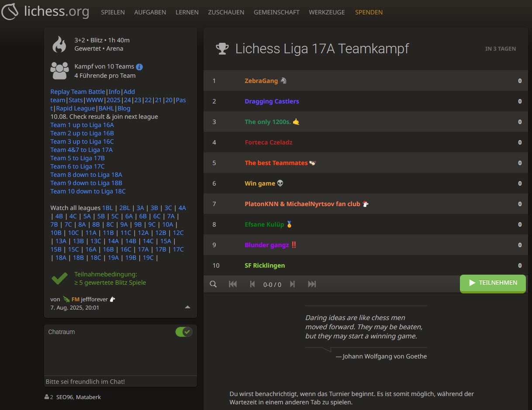Open the GEMEINSCHAFT menu
The image size is (532, 410).
pyautogui.click(x=276, y=12)
